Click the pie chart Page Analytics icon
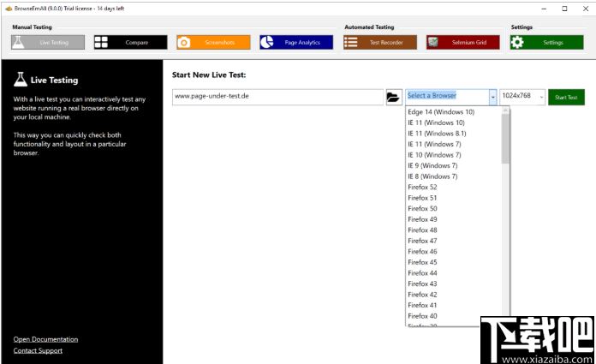Viewport: 596px width, 364px height. tap(267, 42)
